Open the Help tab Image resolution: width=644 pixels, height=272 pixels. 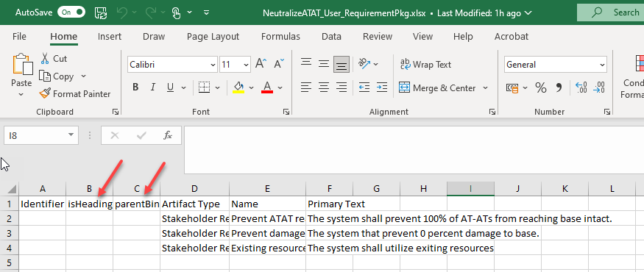(x=463, y=37)
